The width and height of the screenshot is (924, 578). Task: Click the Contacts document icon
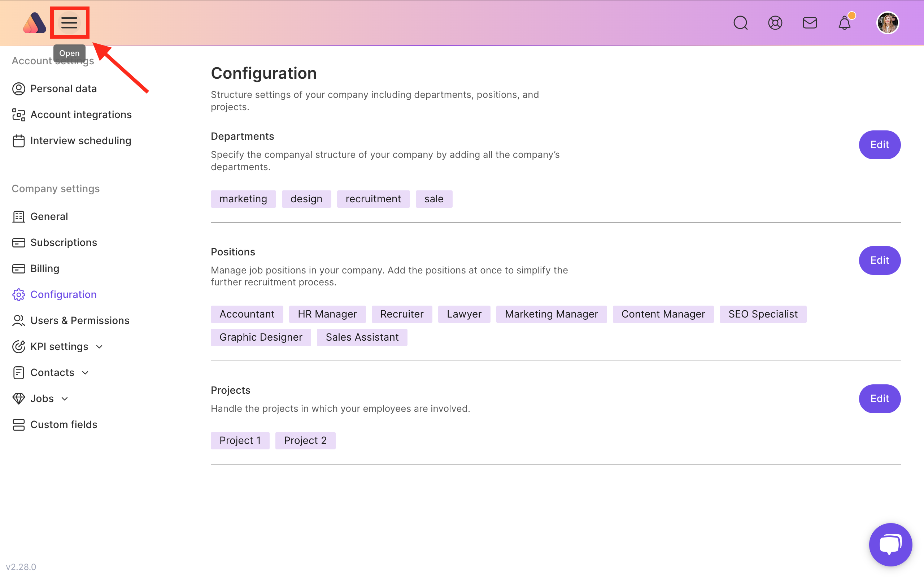point(19,372)
